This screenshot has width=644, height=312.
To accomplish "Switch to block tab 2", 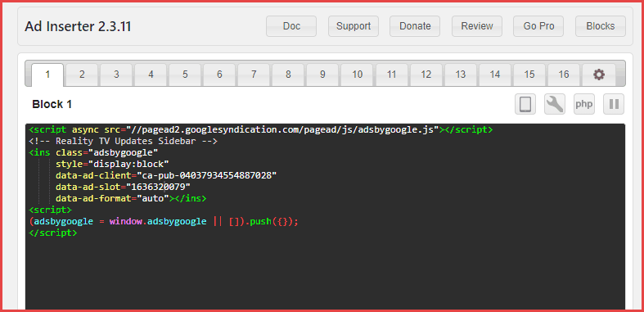I will coord(82,75).
